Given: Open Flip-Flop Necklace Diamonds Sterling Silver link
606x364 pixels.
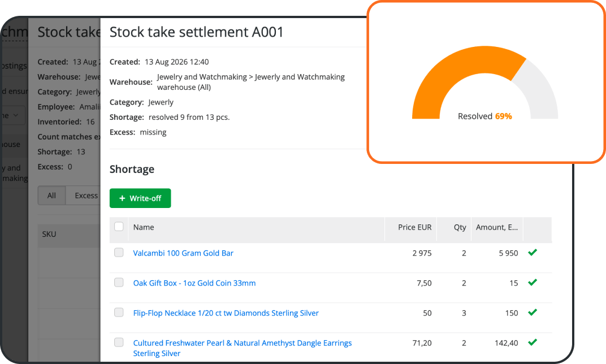Looking at the screenshot, I should (226, 313).
